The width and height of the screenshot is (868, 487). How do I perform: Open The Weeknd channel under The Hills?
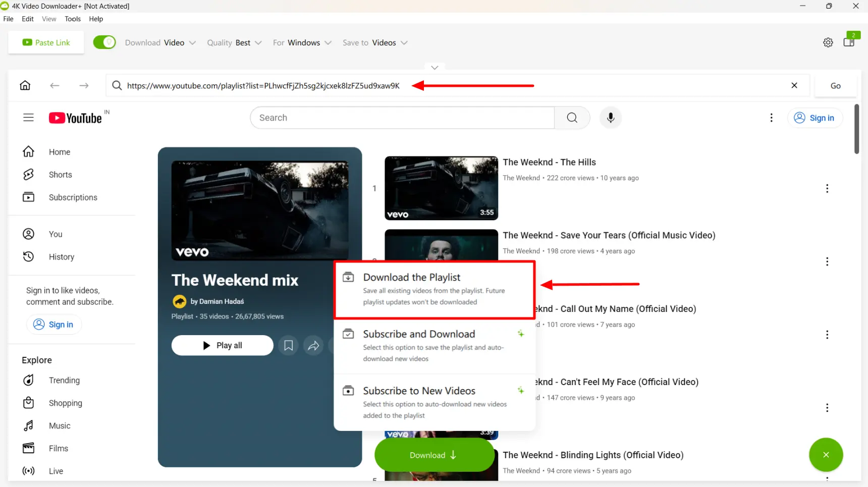click(521, 178)
